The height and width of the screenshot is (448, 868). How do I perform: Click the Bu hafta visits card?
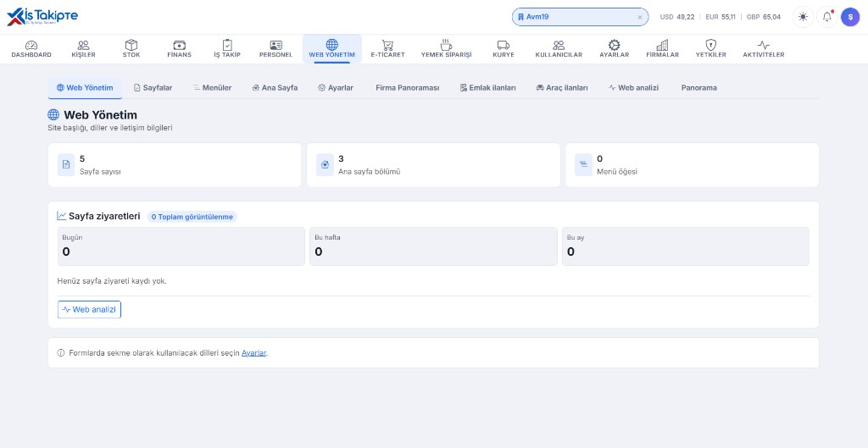coord(433,246)
